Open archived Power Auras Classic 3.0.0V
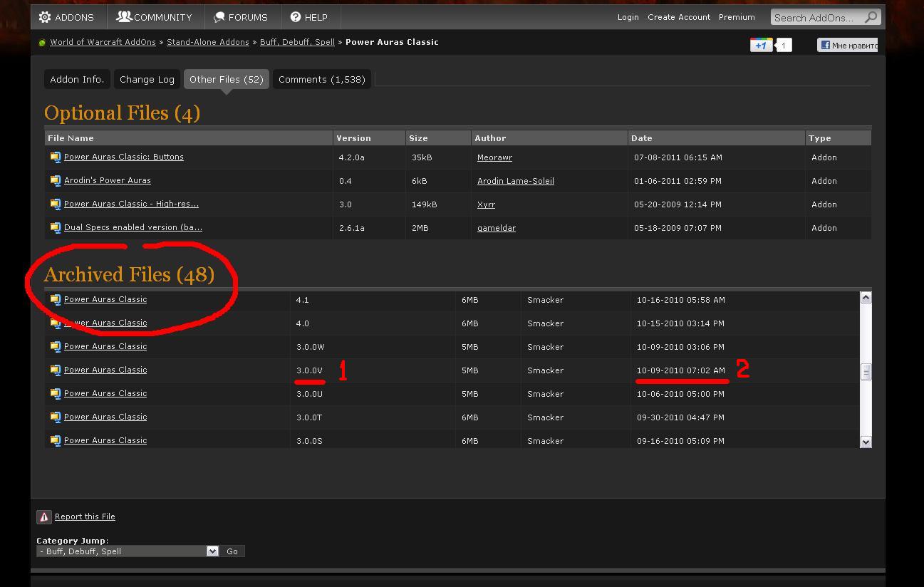Viewport: 924px width, 587px height. (x=105, y=370)
